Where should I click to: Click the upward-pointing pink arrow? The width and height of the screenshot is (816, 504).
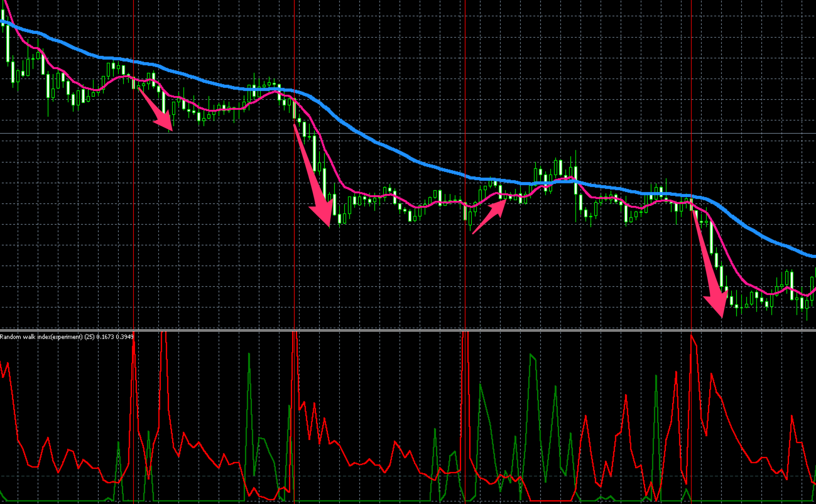(490, 216)
